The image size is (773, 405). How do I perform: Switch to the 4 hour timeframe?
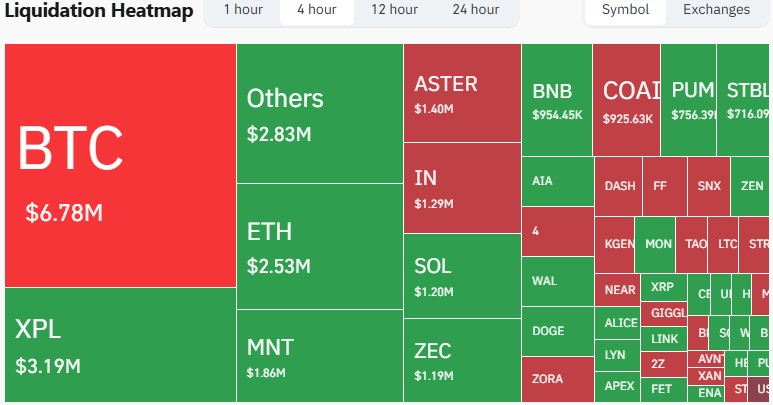tap(316, 10)
